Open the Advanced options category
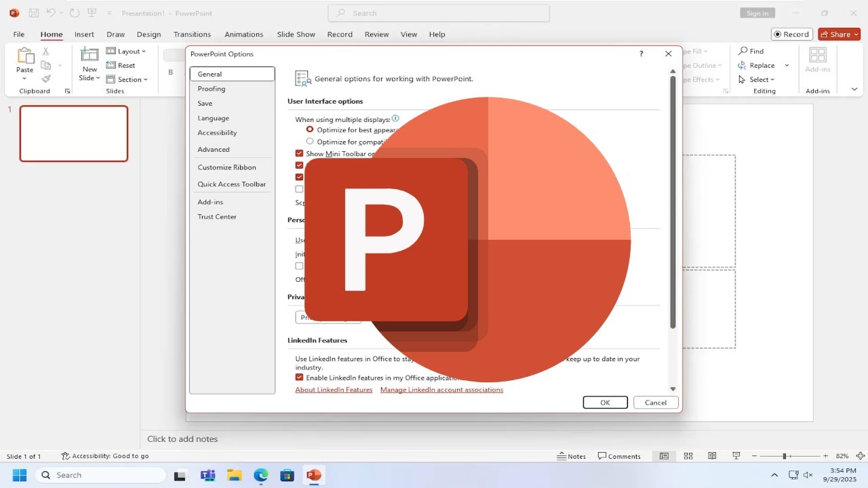 tap(214, 149)
